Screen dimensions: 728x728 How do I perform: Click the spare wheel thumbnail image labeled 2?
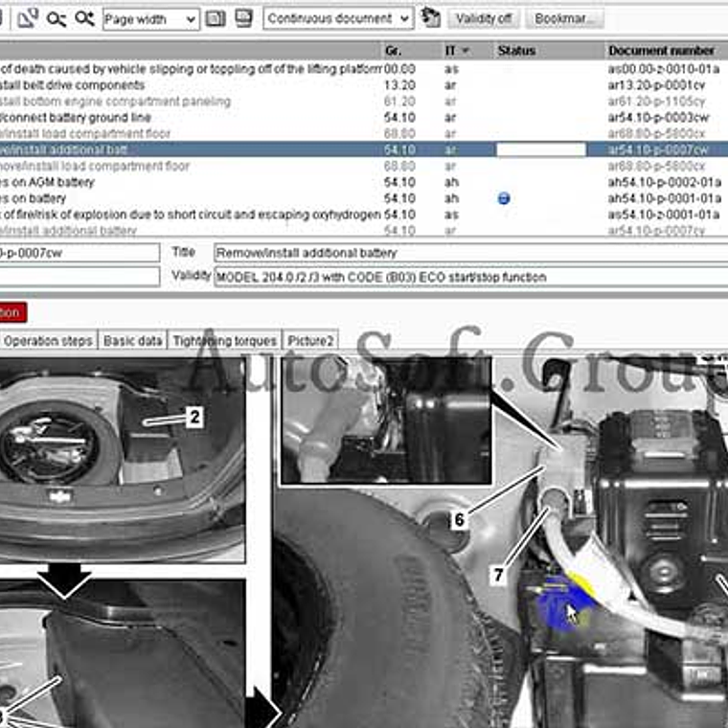[x=122, y=458]
